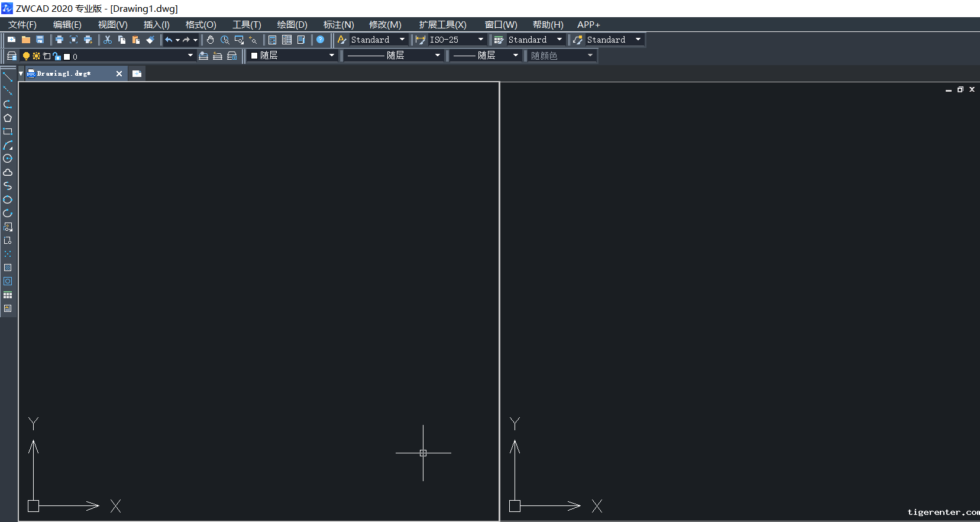Activate the Hatch tool
Image resolution: width=980 pixels, height=522 pixels.
pos(8,268)
